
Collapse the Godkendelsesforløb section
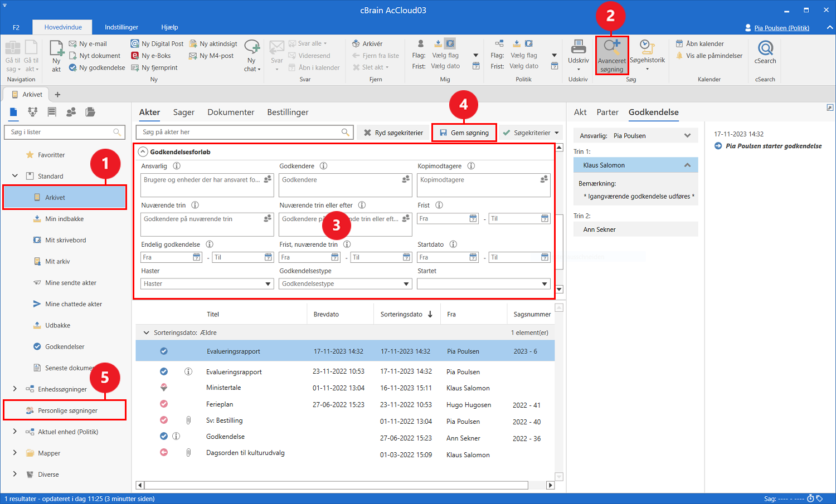point(143,151)
